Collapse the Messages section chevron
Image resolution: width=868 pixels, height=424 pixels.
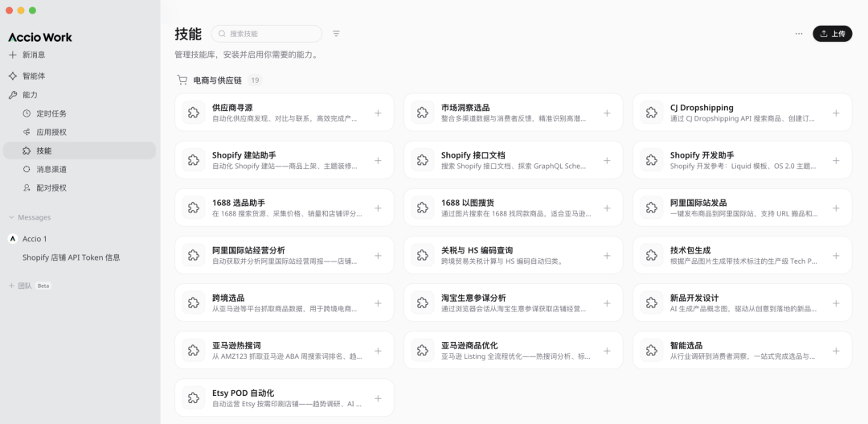pyautogui.click(x=11, y=217)
